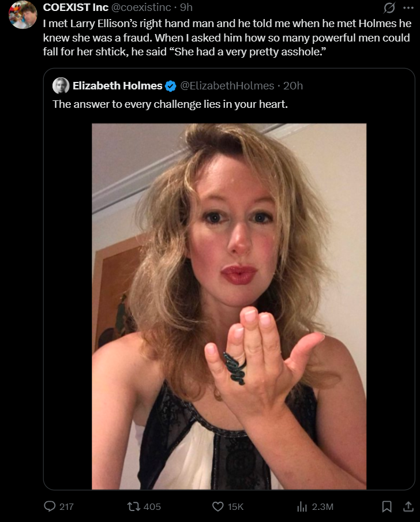Click the quoted post text about heart
The height and width of the screenshot is (522, 420).
(x=170, y=104)
